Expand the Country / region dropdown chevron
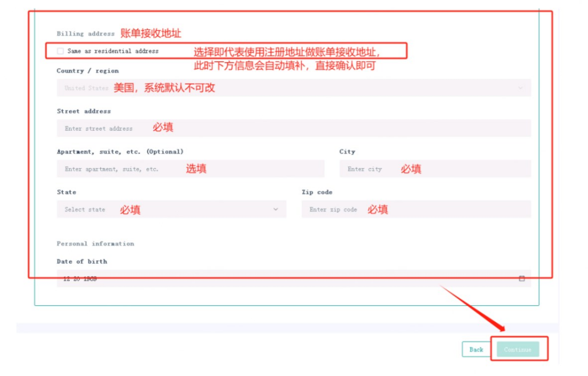This screenshot has height=376, width=588. tap(520, 88)
